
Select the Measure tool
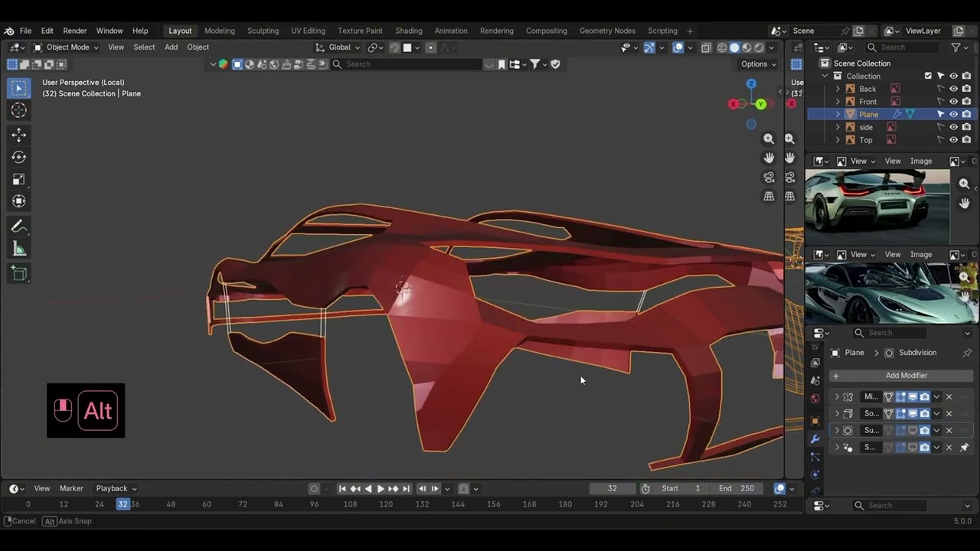tap(19, 249)
